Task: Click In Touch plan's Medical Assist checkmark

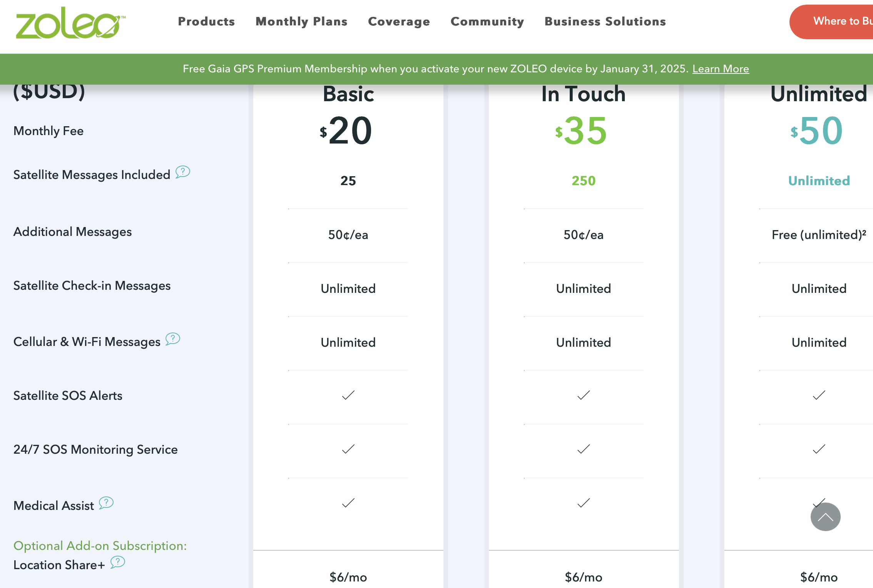Action: (x=584, y=503)
